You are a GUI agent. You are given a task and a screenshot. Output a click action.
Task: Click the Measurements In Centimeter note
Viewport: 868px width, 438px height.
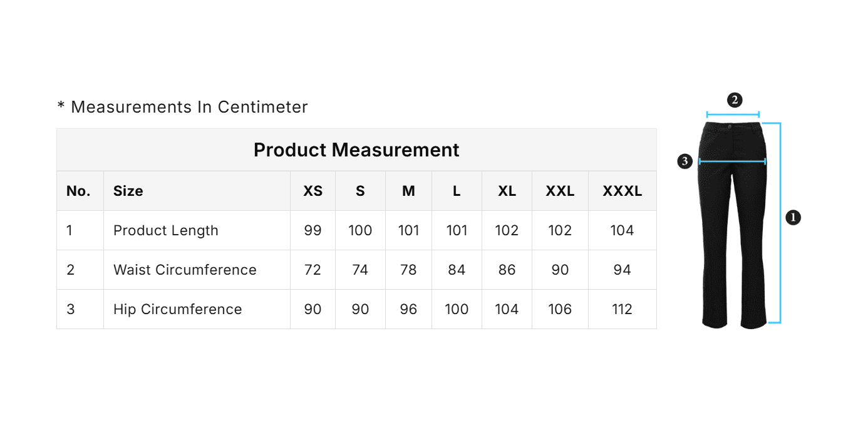click(x=182, y=107)
